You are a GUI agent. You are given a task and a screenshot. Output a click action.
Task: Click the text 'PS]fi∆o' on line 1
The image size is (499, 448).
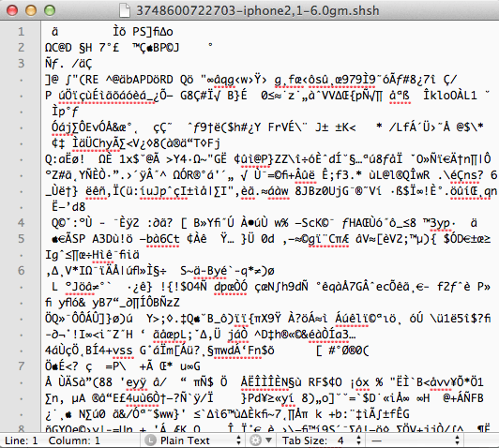(x=153, y=32)
